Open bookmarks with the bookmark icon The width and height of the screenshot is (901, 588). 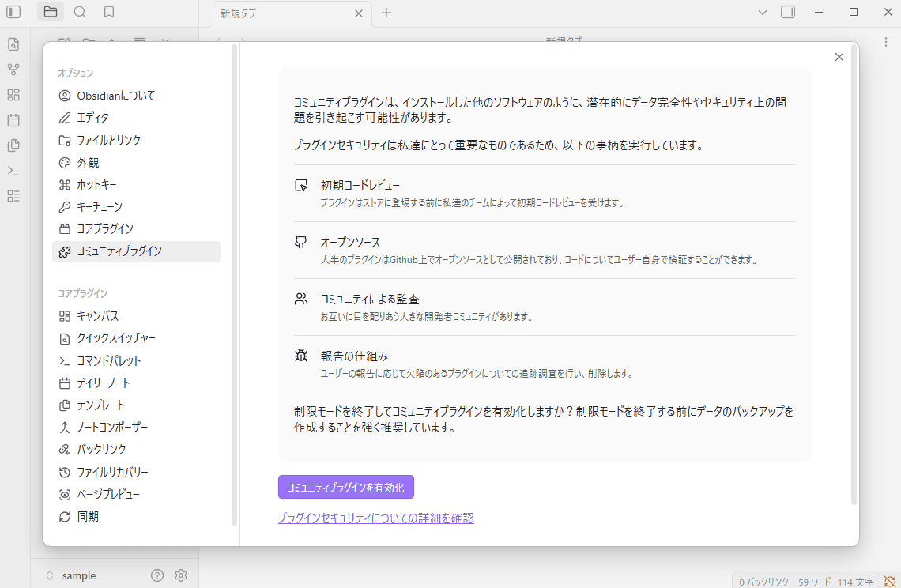[110, 12]
